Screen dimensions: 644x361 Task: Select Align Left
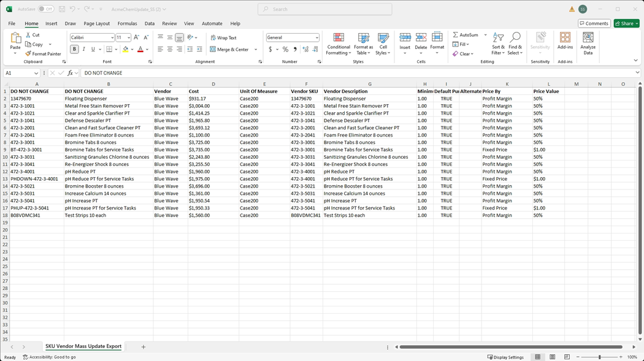pos(160,49)
